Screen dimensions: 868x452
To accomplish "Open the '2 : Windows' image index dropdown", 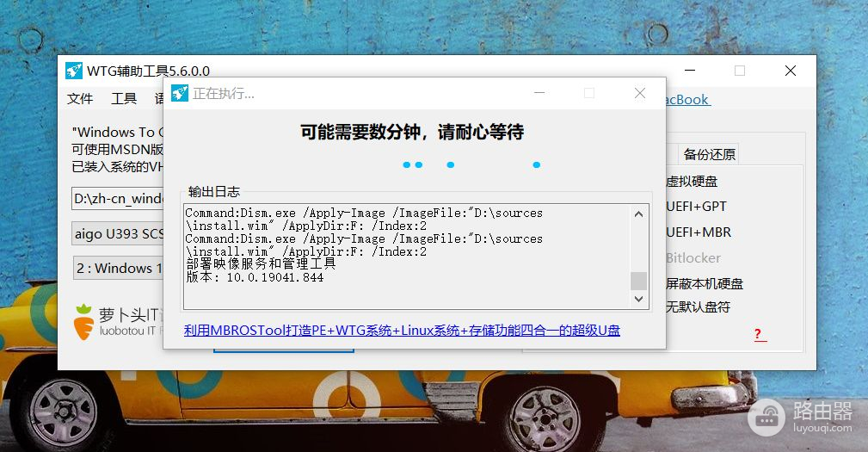I will coord(119,268).
